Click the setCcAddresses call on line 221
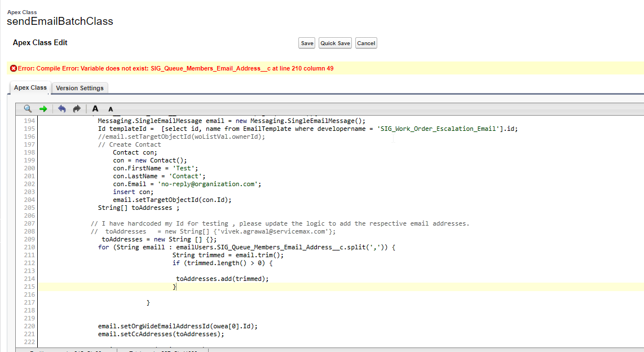 tap(161, 334)
